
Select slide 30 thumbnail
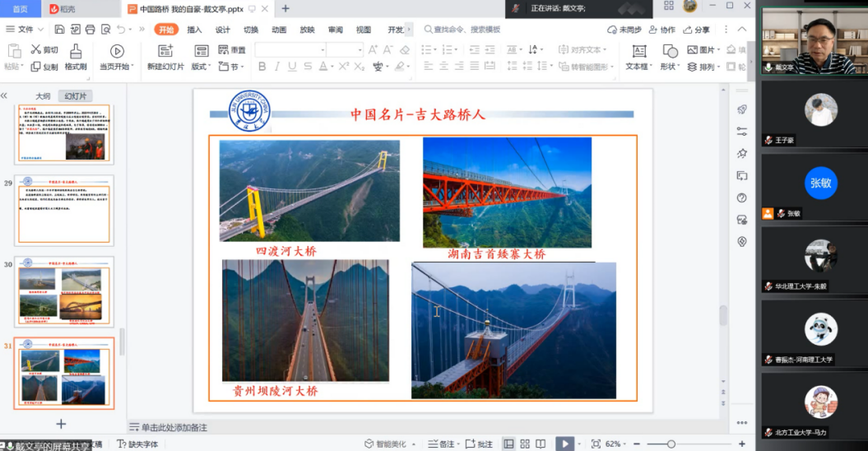pos(65,293)
